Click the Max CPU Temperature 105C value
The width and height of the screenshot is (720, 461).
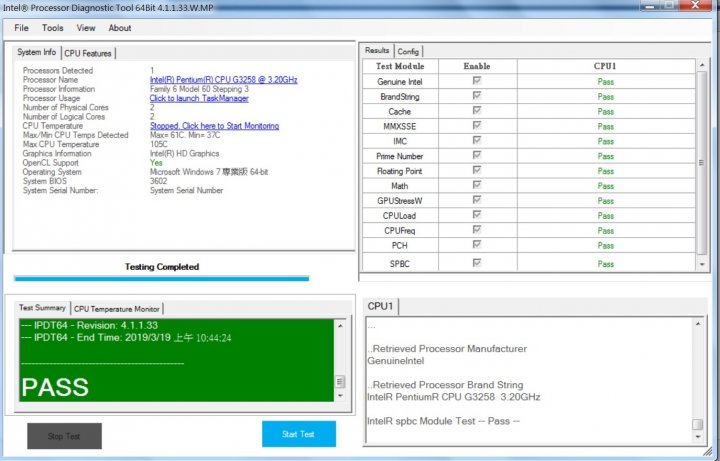point(159,144)
